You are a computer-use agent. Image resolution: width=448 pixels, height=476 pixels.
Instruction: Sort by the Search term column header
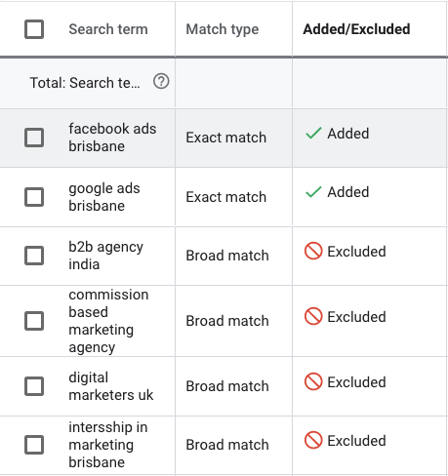[108, 29]
